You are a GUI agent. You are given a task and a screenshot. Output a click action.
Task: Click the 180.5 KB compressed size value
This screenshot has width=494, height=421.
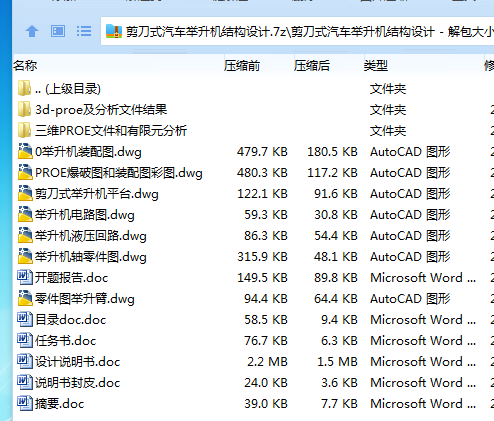coord(332,152)
